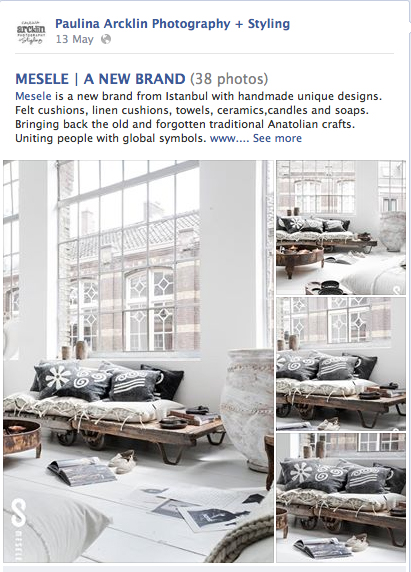Open thumbnail showing the round tray table

341,227
